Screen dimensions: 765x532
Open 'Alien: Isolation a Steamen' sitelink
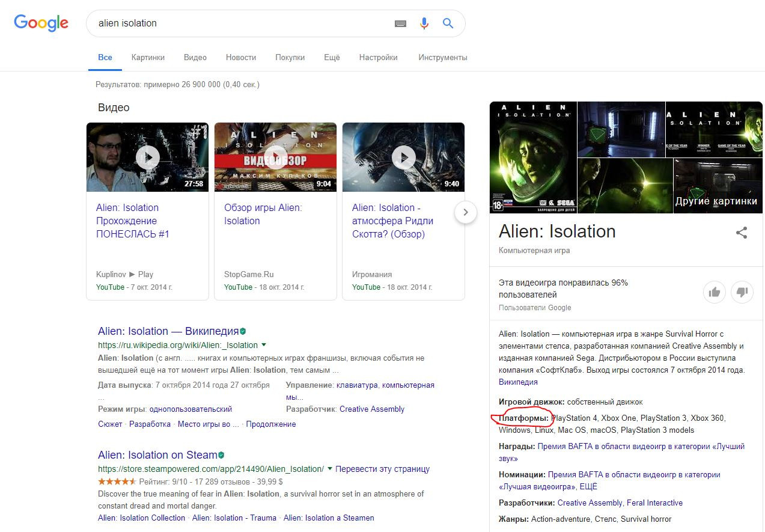[x=329, y=518]
